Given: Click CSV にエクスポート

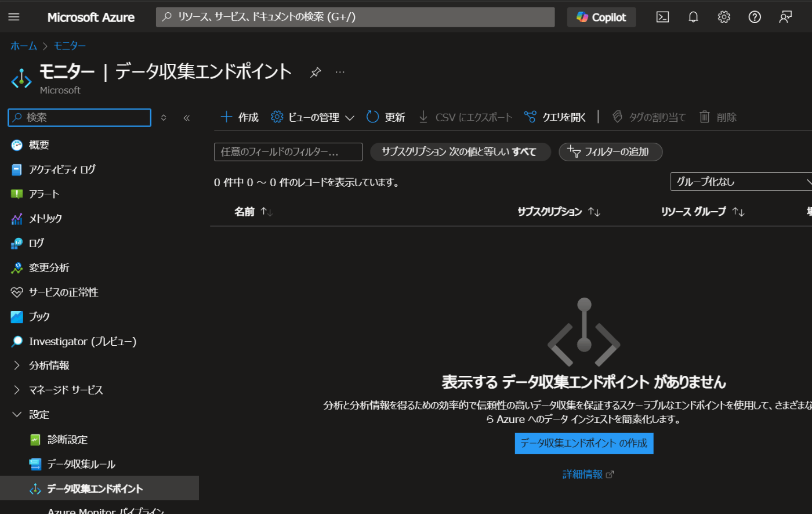Looking at the screenshot, I should point(465,117).
